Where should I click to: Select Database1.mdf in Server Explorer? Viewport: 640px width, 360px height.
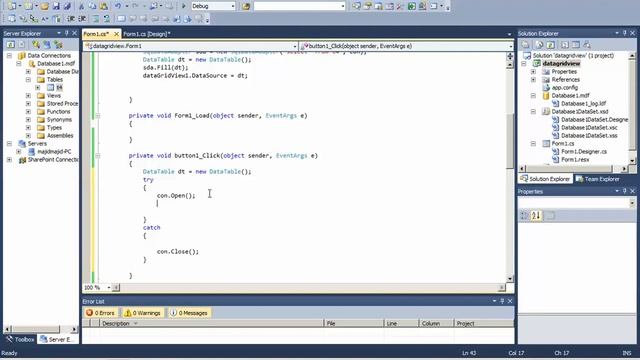56,64
